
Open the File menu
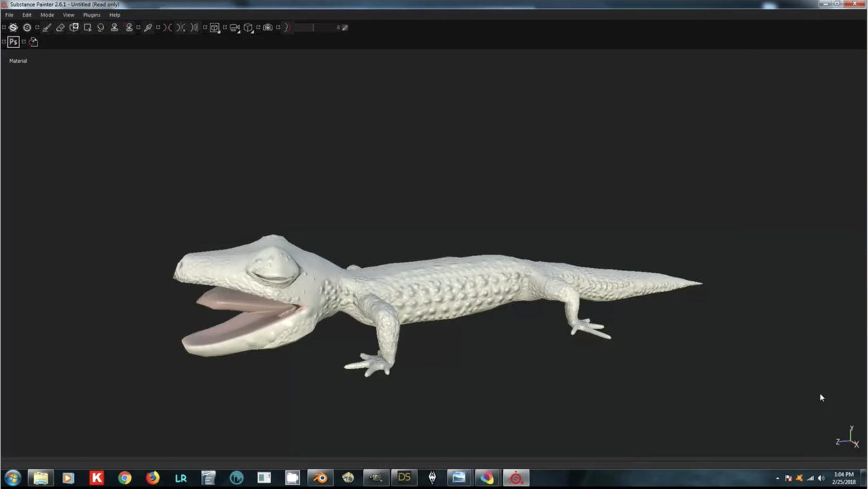coord(9,15)
